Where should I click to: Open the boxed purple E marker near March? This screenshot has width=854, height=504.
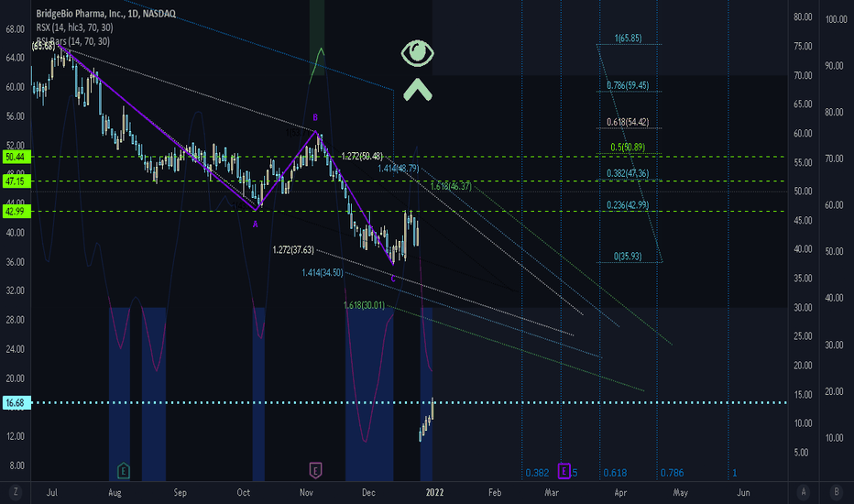click(x=564, y=471)
